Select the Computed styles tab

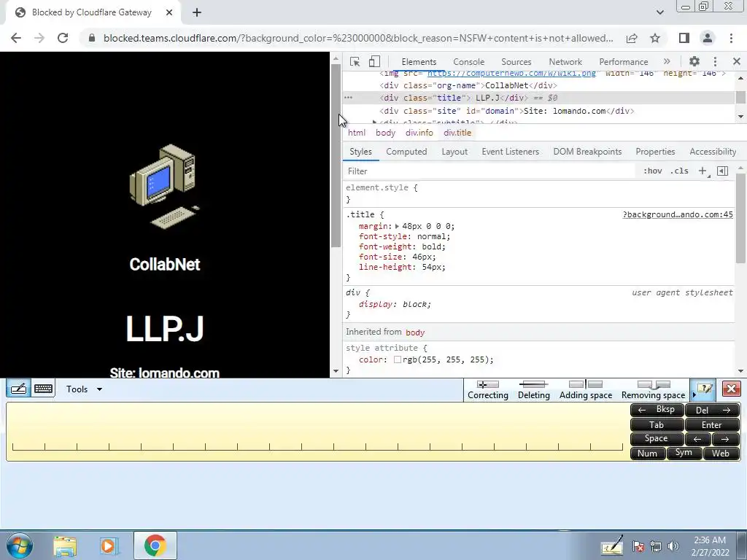click(x=406, y=152)
